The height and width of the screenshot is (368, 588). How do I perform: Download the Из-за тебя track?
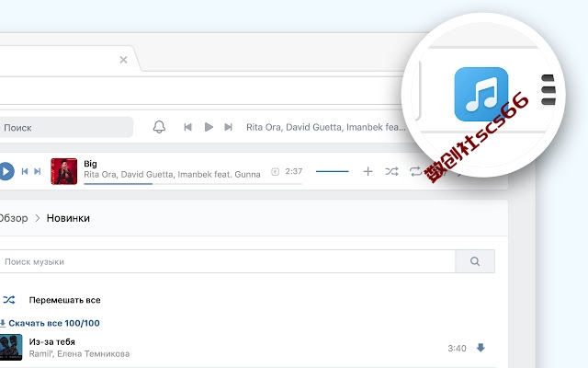481,348
